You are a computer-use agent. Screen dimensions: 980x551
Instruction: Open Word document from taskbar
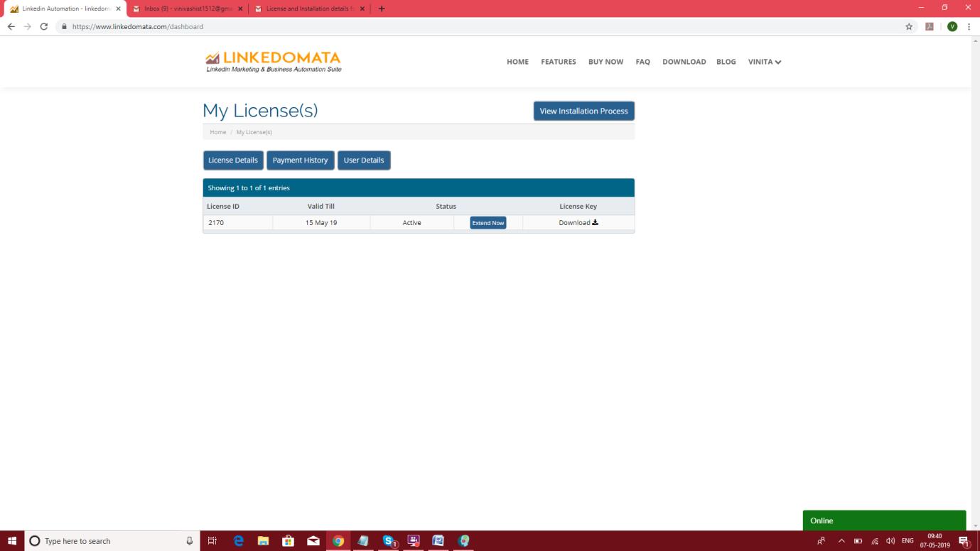point(438,541)
